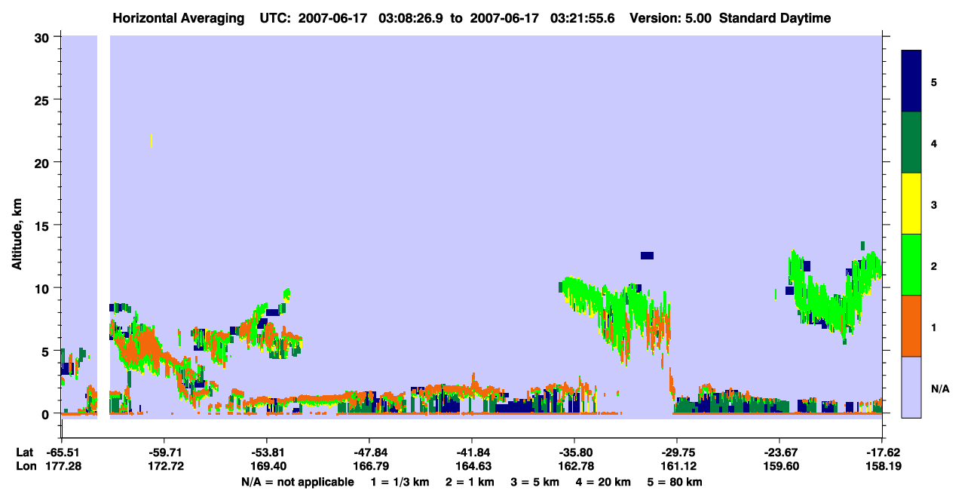Click latitude value '-41.84'
980x503 pixels.
[x=472, y=452]
